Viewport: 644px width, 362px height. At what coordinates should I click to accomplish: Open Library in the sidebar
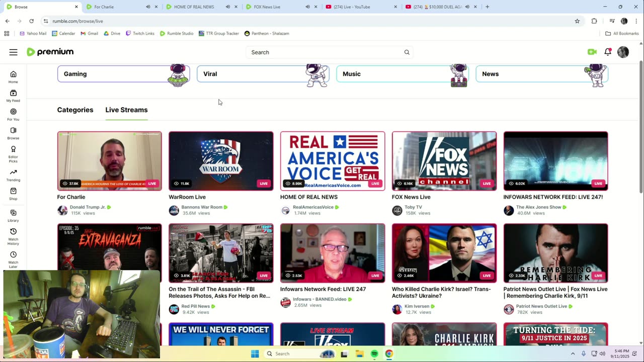[x=13, y=216]
